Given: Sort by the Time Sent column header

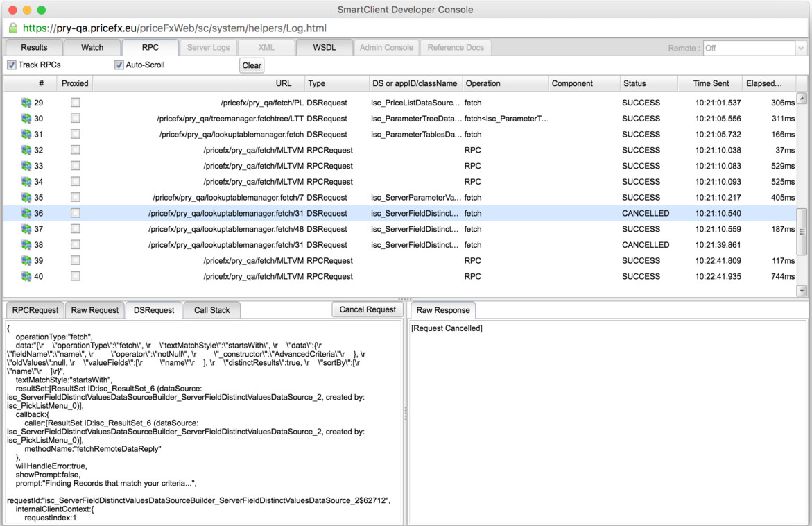Looking at the screenshot, I should tap(711, 83).
